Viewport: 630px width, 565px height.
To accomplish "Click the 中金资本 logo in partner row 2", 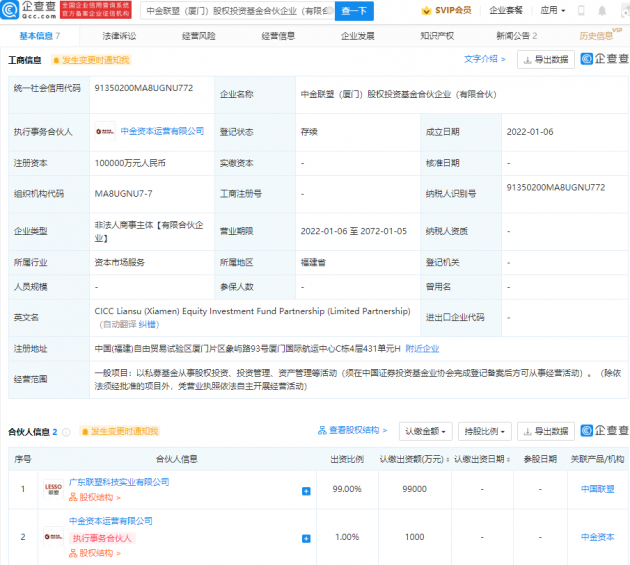I will (x=53, y=536).
